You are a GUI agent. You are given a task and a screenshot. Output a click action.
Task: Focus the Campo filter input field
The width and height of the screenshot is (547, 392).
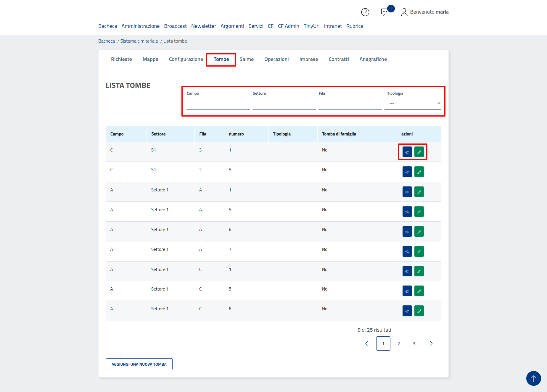(x=218, y=104)
